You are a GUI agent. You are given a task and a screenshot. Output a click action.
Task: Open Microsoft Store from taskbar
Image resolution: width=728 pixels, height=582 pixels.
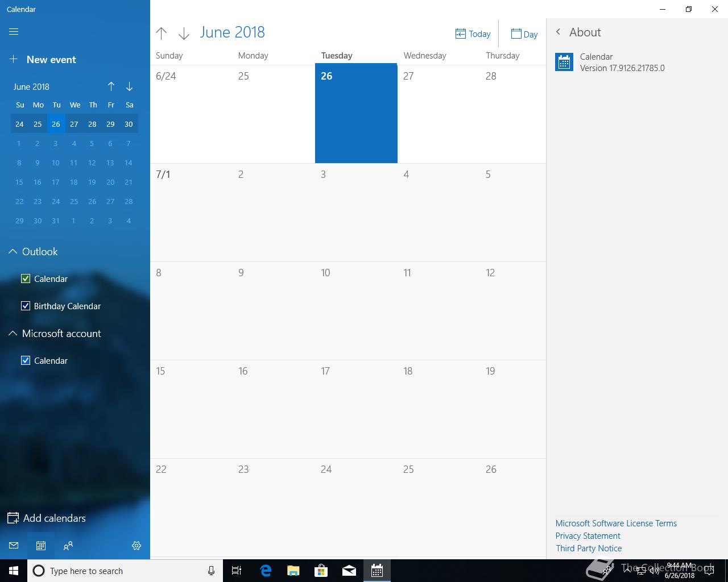(321, 571)
